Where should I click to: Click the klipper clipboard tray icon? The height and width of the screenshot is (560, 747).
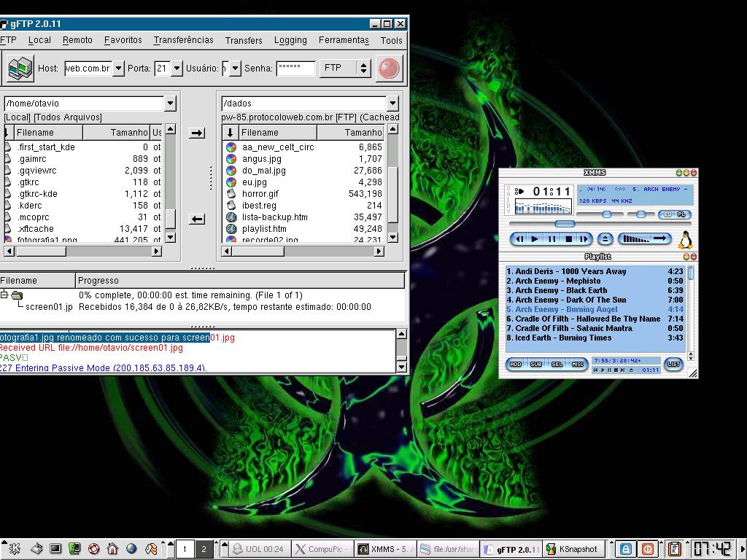(674, 549)
